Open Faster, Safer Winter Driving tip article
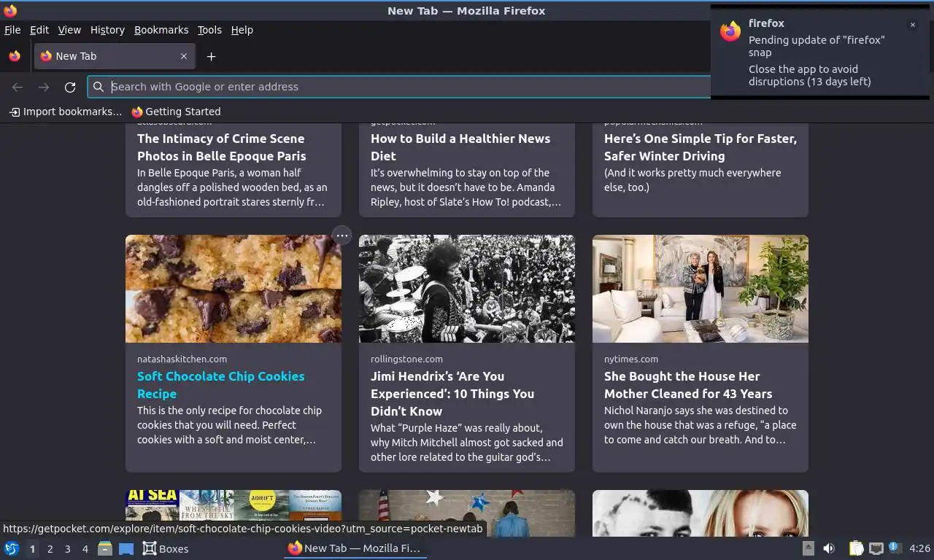Image resolution: width=934 pixels, height=560 pixels. [x=700, y=147]
